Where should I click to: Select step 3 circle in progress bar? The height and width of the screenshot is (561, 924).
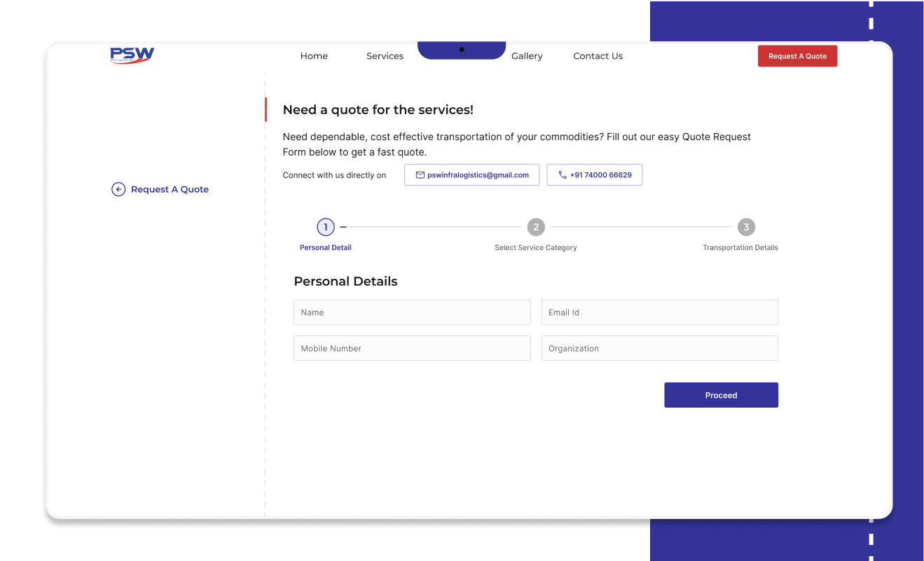pyautogui.click(x=746, y=227)
